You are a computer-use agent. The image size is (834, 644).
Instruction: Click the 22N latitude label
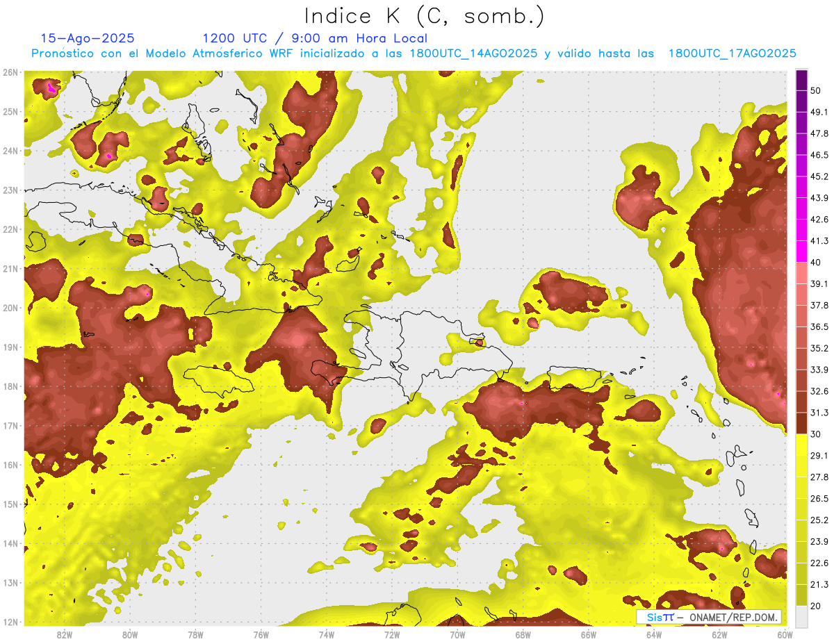tap(10, 229)
